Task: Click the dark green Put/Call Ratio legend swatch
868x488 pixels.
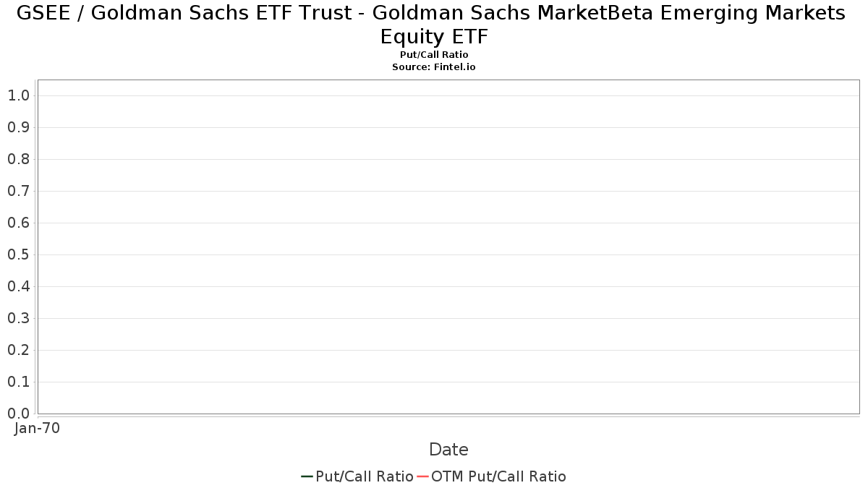Action: (x=307, y=476)
